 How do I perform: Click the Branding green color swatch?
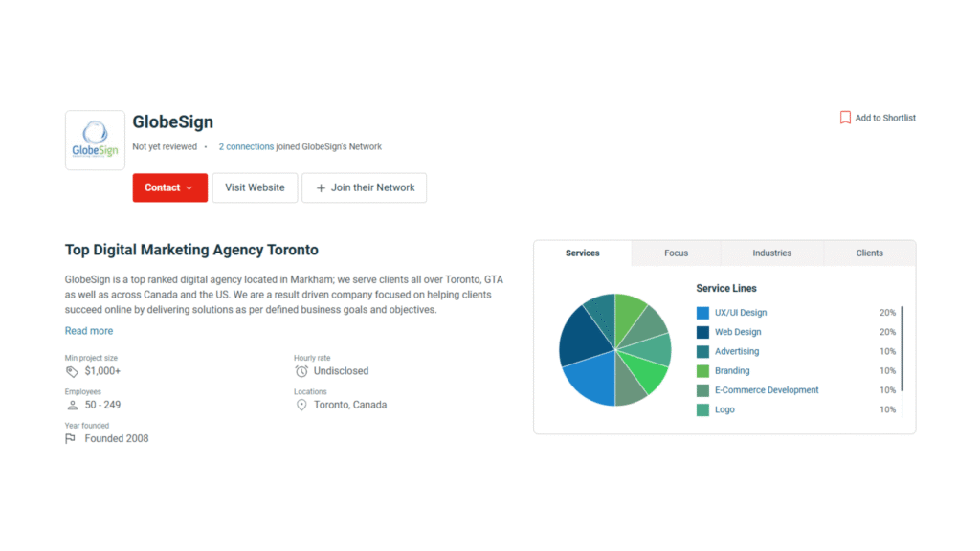(x=702, y=371)
